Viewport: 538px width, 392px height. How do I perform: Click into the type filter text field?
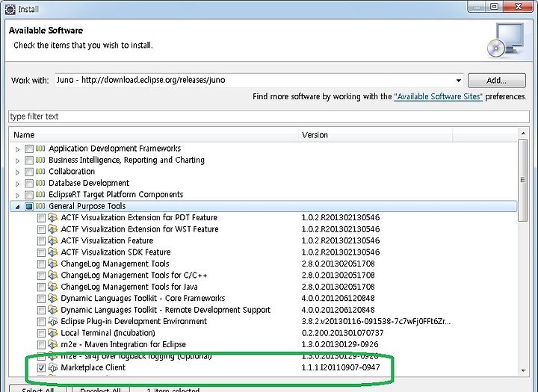269,116
